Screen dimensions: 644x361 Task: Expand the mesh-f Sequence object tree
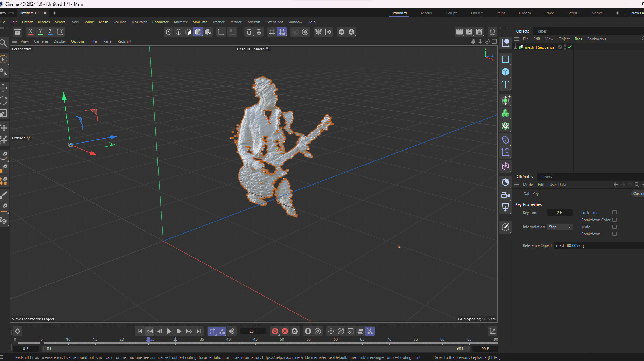515,47
